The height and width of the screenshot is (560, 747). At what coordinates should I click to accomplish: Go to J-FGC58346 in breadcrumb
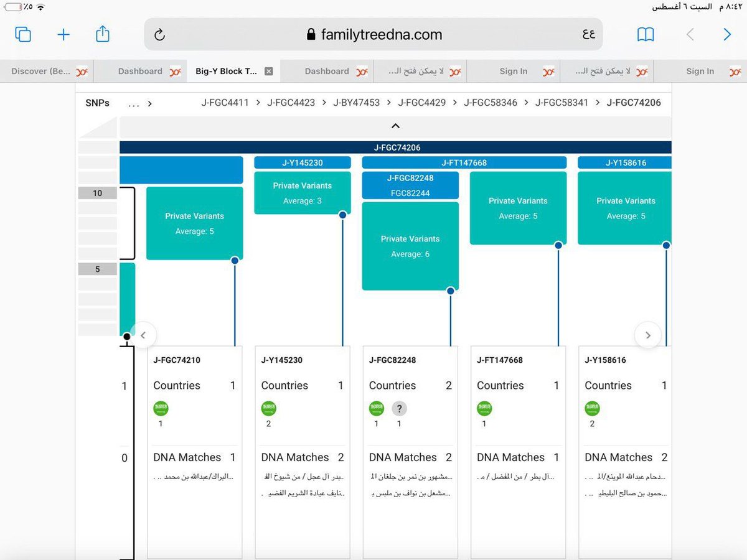491,103
